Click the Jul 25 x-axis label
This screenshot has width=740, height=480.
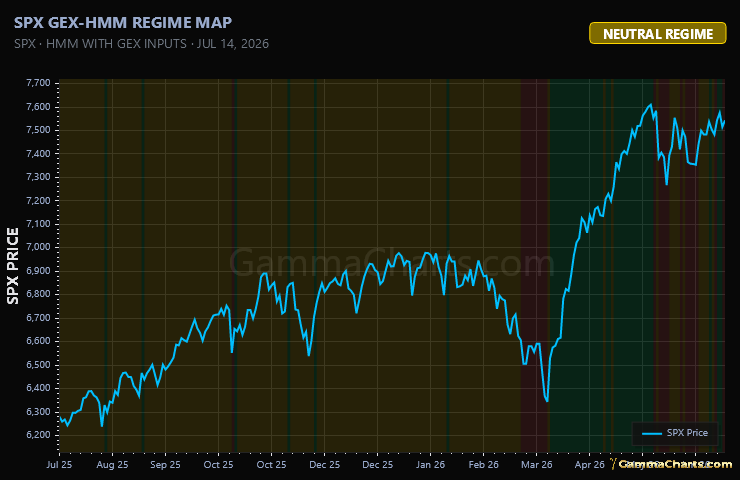click(x=59, y=465)
